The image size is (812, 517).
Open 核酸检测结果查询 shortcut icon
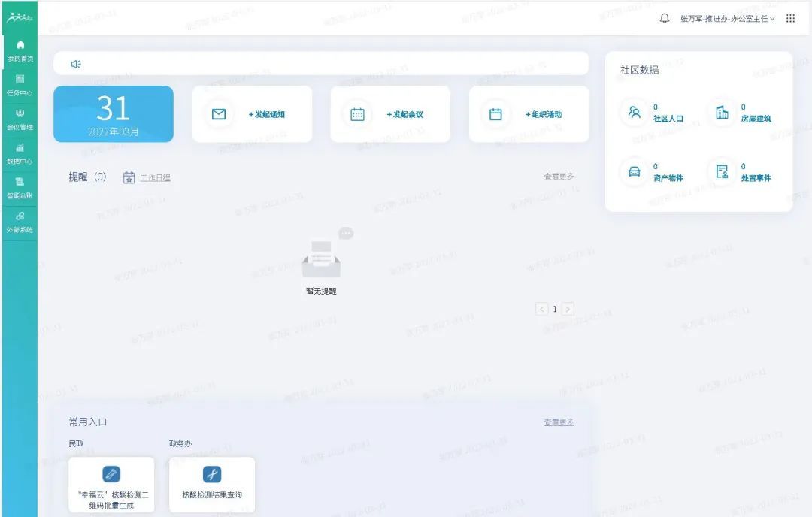click(212, 475)
